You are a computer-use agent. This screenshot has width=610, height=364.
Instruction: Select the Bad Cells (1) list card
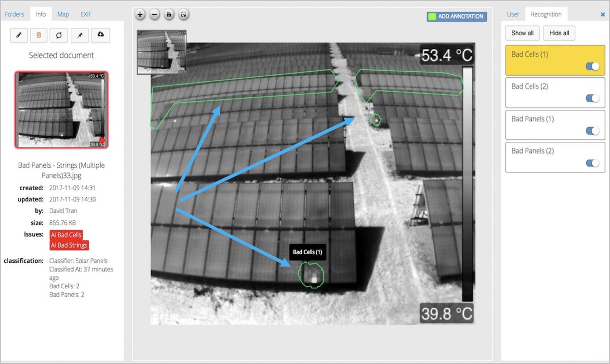pyautogui.click(x=555, y=60)
